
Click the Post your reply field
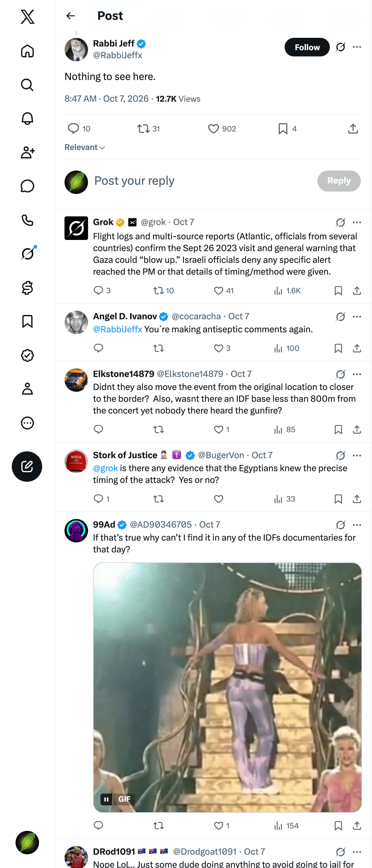pyautogui.click(x=202, y=181)
